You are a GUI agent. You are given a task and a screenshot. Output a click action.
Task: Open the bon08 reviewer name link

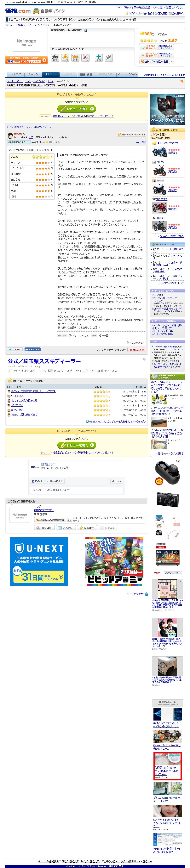click(17, 134)
